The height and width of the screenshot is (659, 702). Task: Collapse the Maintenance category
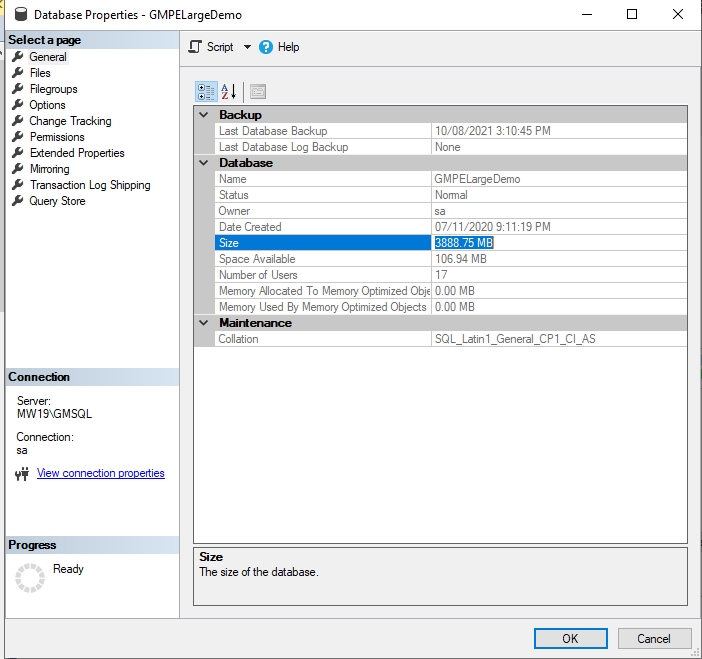tap(204, 323)
